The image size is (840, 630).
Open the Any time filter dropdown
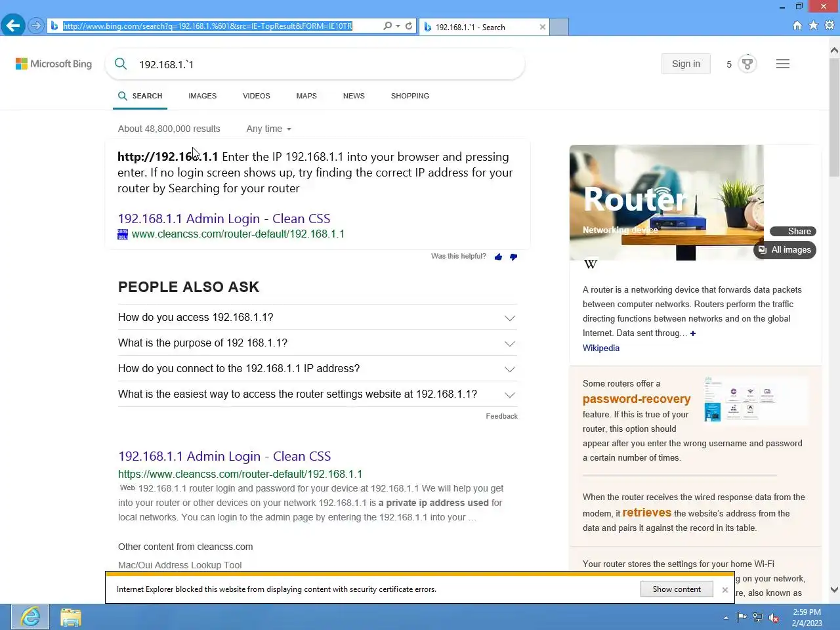[x=268, y=129]
